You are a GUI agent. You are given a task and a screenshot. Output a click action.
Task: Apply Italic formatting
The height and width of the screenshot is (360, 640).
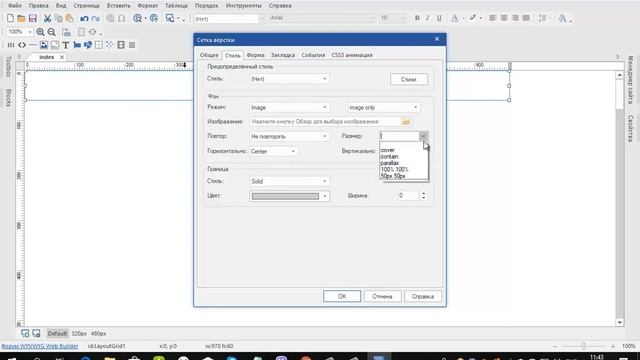click(x=428, y=18)
